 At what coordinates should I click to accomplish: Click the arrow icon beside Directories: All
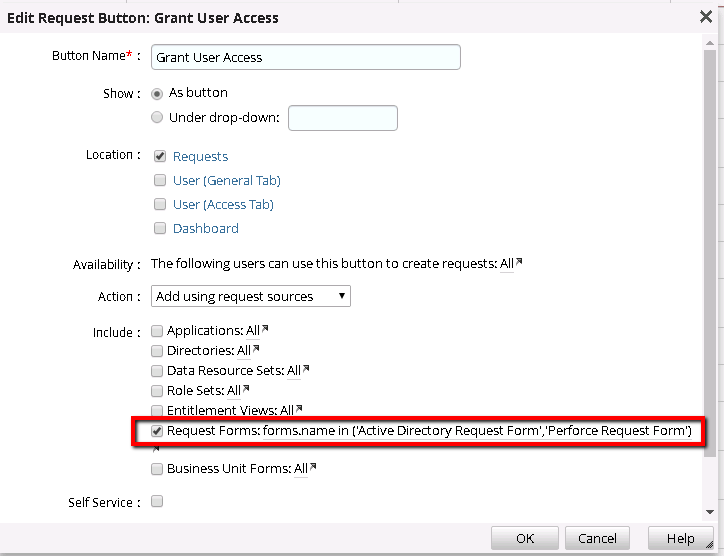256,349
